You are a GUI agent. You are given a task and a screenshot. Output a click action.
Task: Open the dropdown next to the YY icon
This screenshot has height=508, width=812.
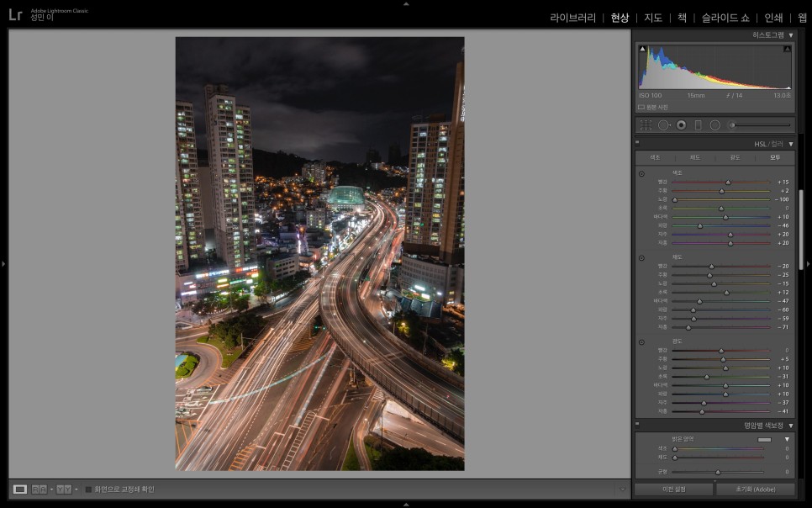76,489
